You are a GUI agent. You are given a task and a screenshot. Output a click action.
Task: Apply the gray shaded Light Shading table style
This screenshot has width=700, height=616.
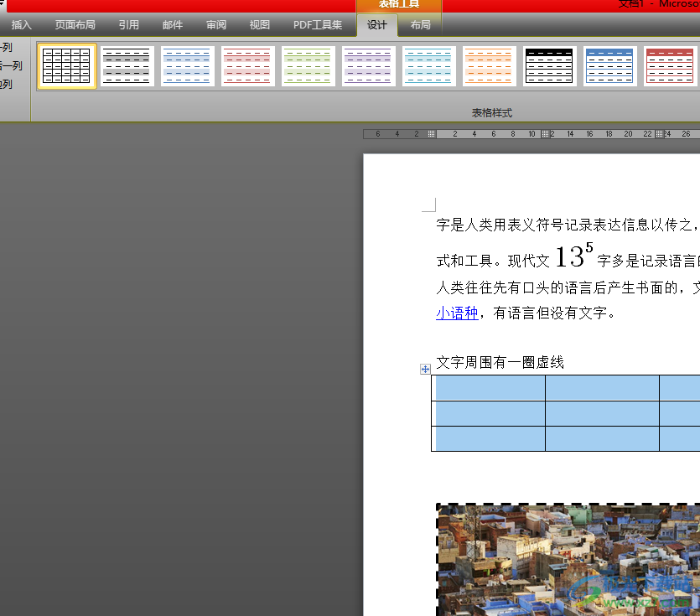pos(127,66)
